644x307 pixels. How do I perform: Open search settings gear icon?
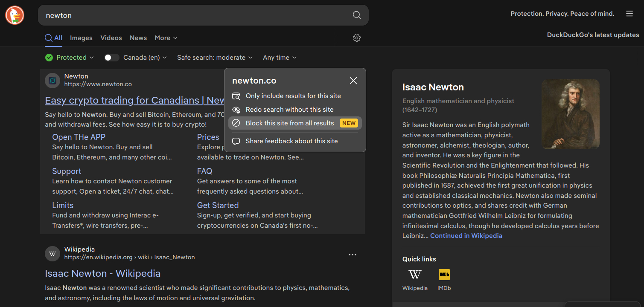357,38
